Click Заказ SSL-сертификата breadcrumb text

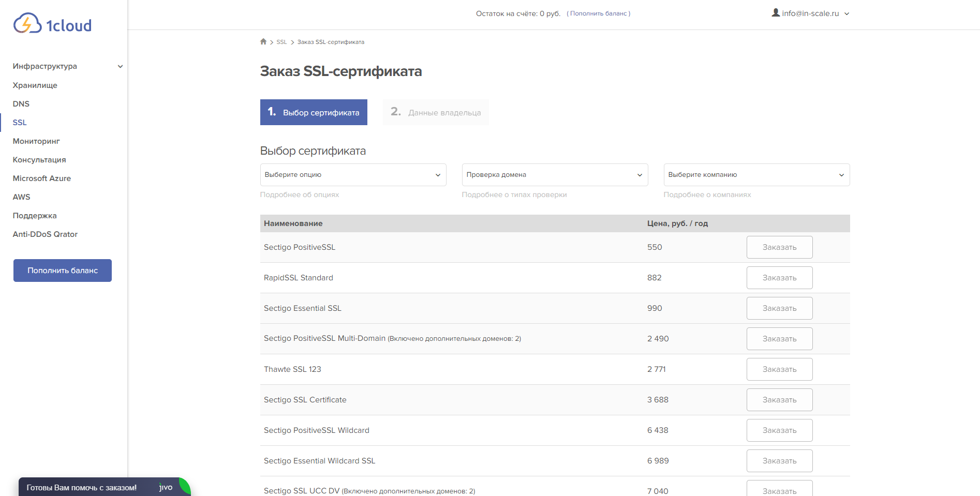[x=331, y=42]
